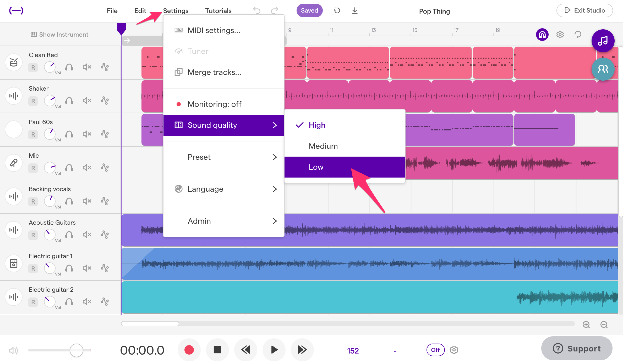Toggle the cycle loop icon
This screenshot has width=623, height=364.
pos(578,35)
